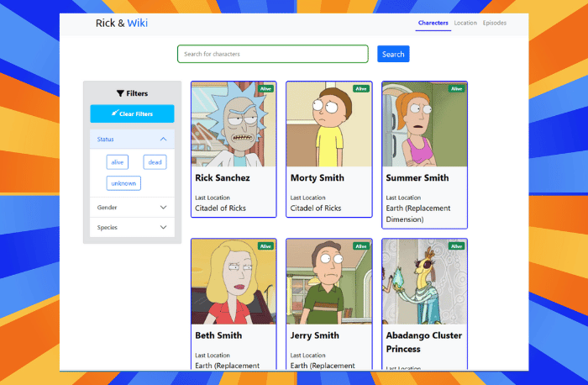This screenshot has width=588, height=385.
Task: Click the Status chevron arrow
Action: pyautogui.click(x=163, y=140)
